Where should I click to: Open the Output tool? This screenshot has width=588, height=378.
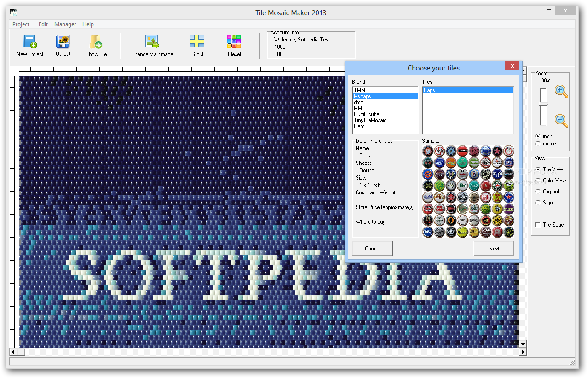[63, 42]
